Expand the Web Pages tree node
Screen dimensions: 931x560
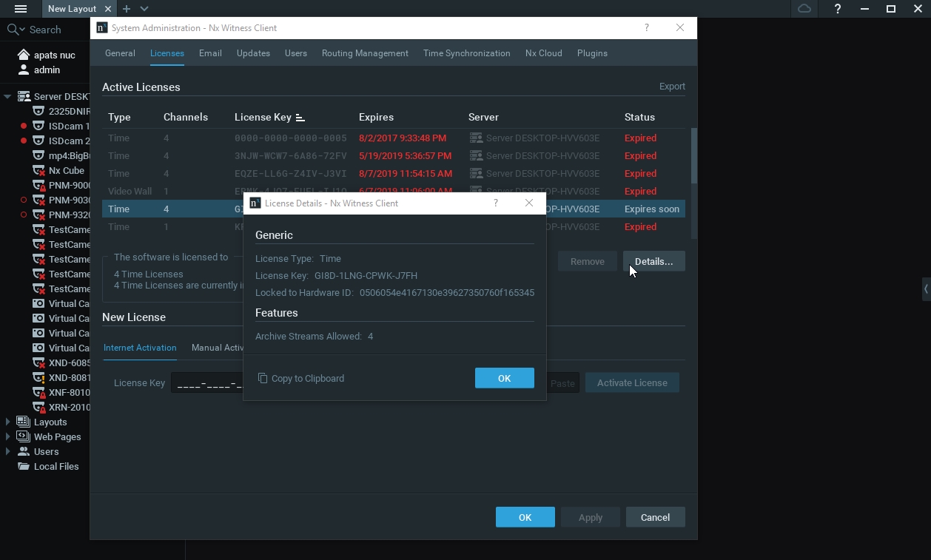[x=7, y=436]
